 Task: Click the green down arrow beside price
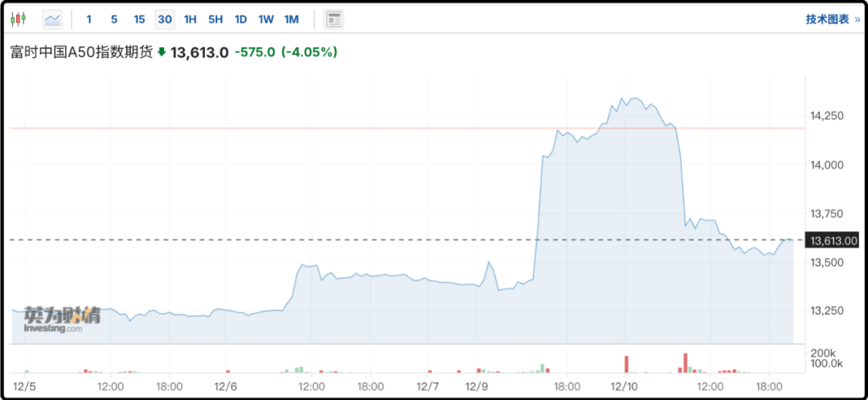tap(162, 52)
